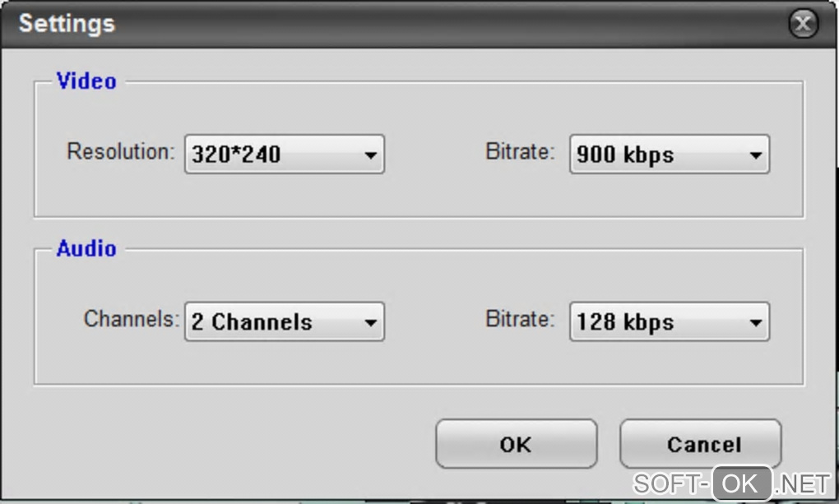Click the SOFT text of the watermark

(667, 484)
